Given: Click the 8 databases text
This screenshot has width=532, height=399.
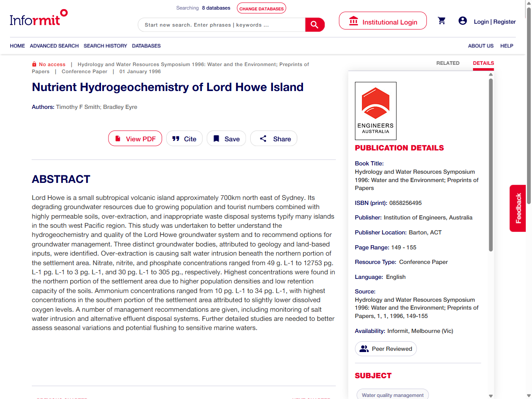Looking at the screenshot, I should tap(216, 8).
